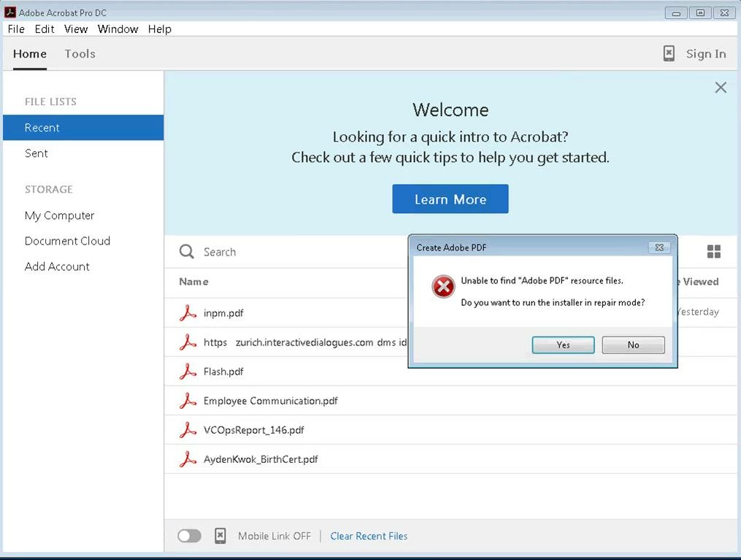Click the Yesterday viewed date
The image size is (741, 560).
pyautogui.click(x=699, y=312)
